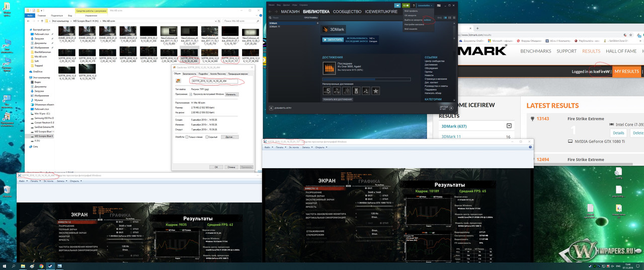
Task: Click the Windows Start button
Action: pyautogui.click(x=5, y=266)
